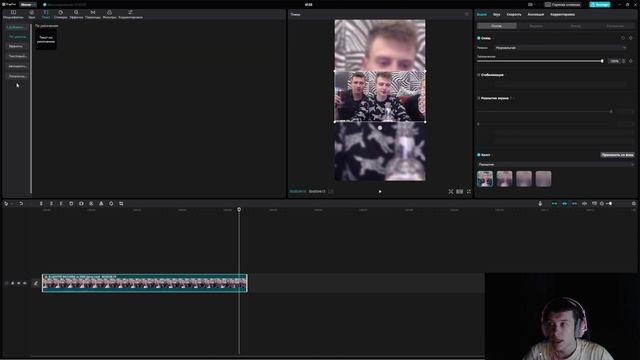Open the Media files tab
This screenshot has height=360, width=640.
click(13, 14)
